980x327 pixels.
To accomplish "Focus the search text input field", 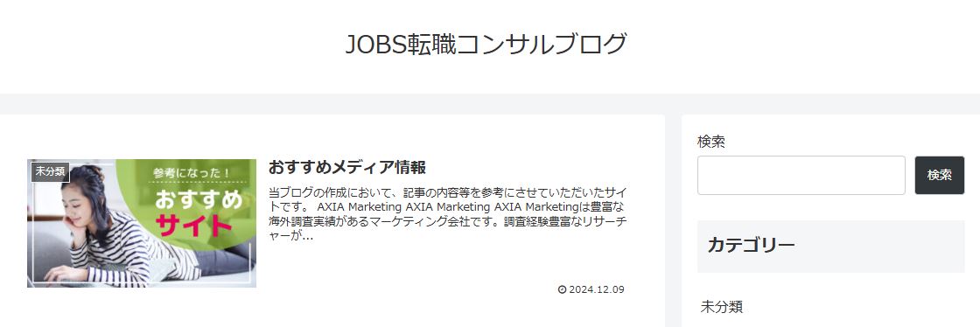I will coord(801,176).
